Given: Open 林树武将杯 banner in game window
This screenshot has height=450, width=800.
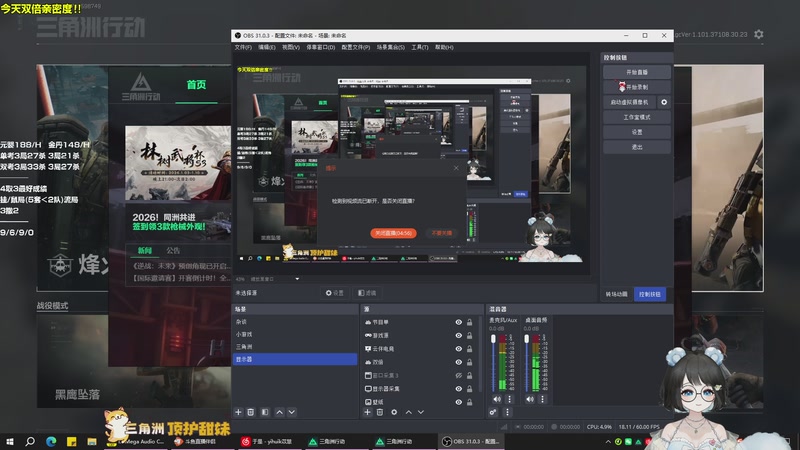Looking at the screenshot, I should pos(178,163).
